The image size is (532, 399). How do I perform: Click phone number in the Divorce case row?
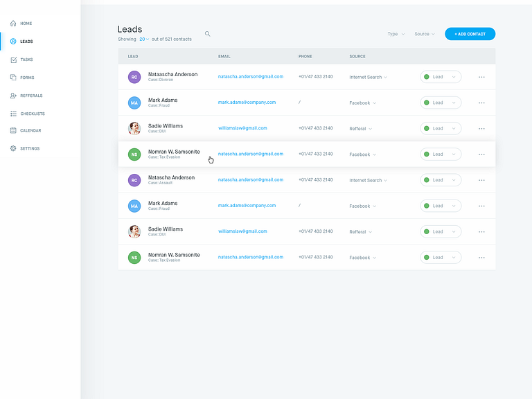316,77
